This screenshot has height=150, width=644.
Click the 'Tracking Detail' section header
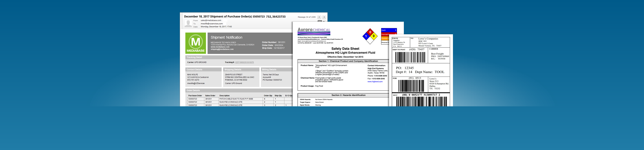coord(194,57)
